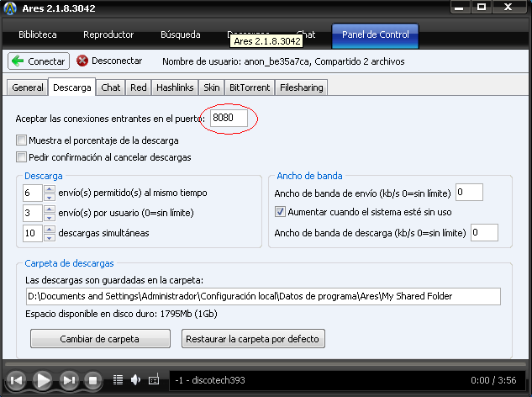Open the Reproductor tab

click(x=108, y=34)
